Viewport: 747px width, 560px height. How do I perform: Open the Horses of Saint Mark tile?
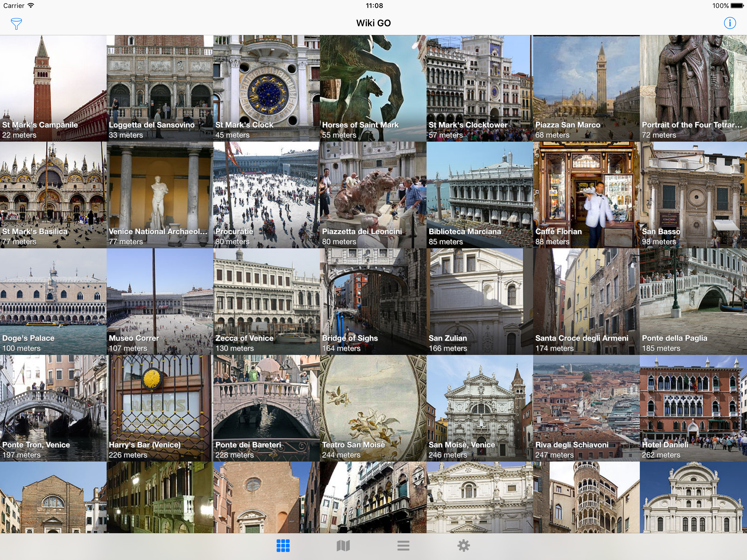(x=373, y=88)
